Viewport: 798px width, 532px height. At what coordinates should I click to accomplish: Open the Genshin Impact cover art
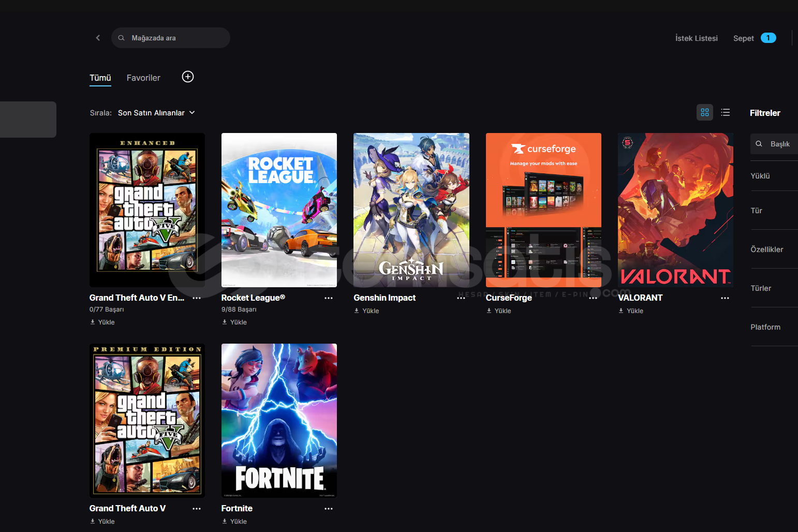pos(411,210)
